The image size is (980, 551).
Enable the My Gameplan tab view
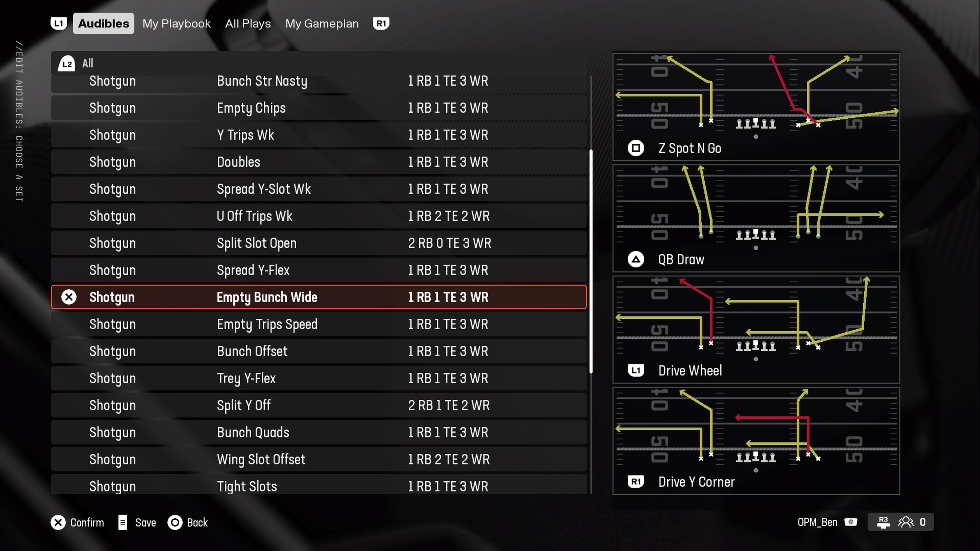tap(322, 23)
